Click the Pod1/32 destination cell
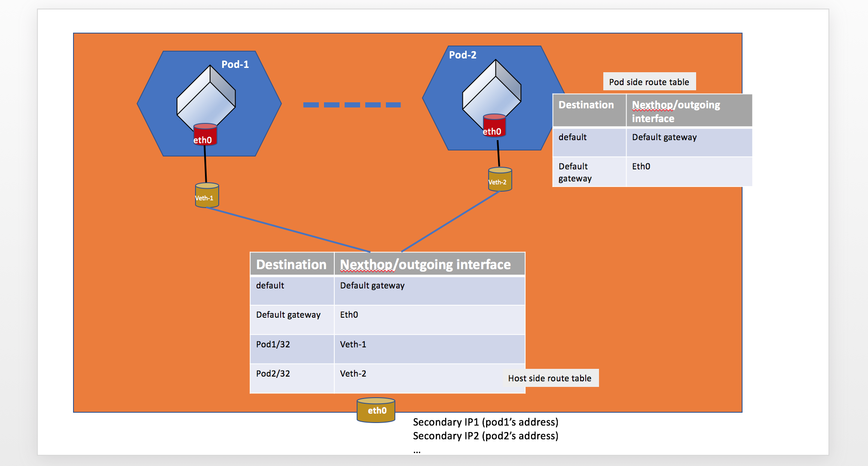Image resolution: width=868 pixels, height=466 pixels. tap(292, 349)
